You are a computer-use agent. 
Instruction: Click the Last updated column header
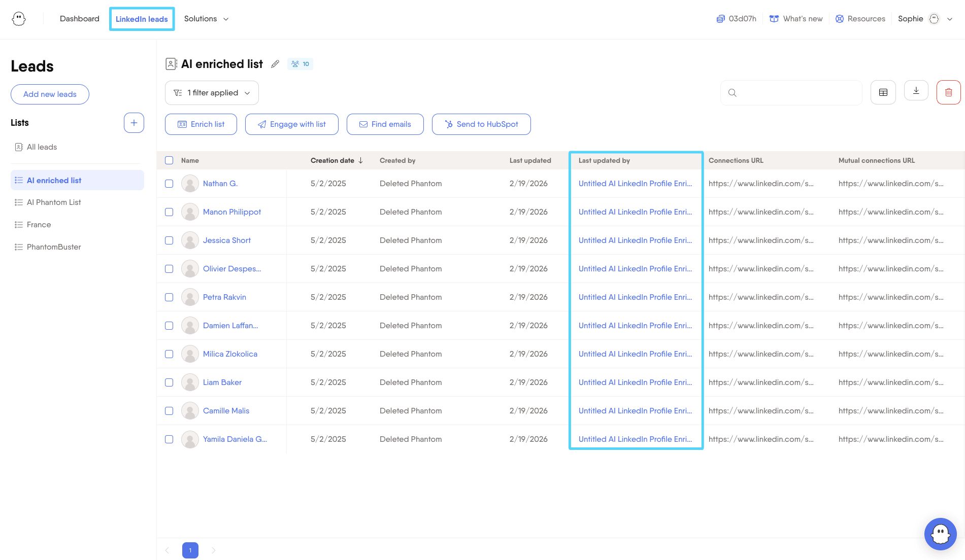click(530, 160)
